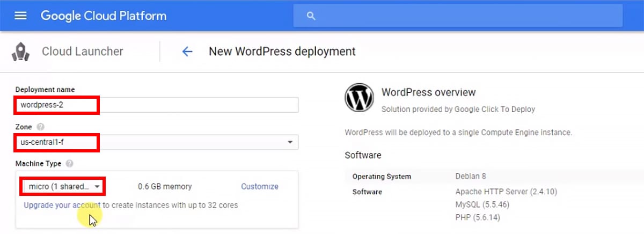The image size is (644, 234).
Task: Click the Cloud Launcher label
Action: [83, 52]
